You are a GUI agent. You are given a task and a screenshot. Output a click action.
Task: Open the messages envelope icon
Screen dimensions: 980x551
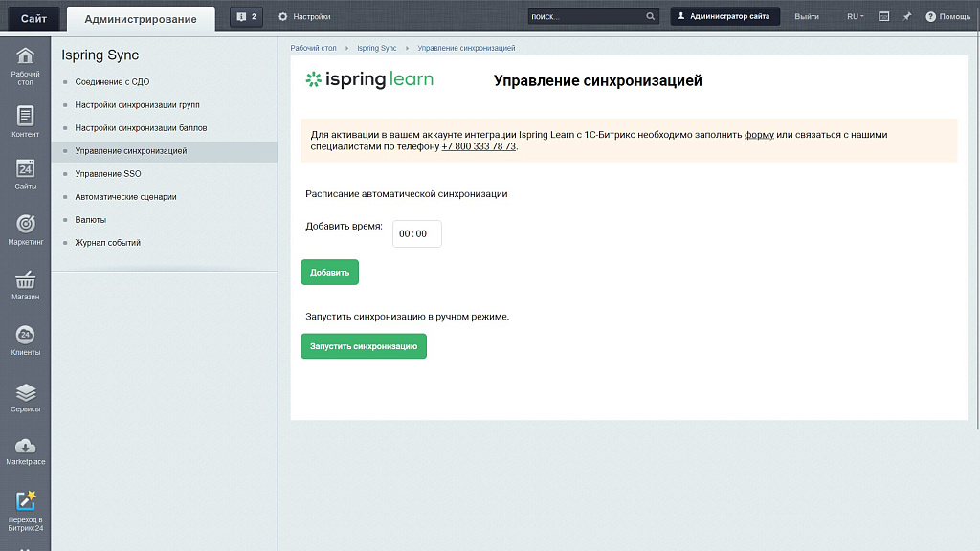click(x=882, y=15)
